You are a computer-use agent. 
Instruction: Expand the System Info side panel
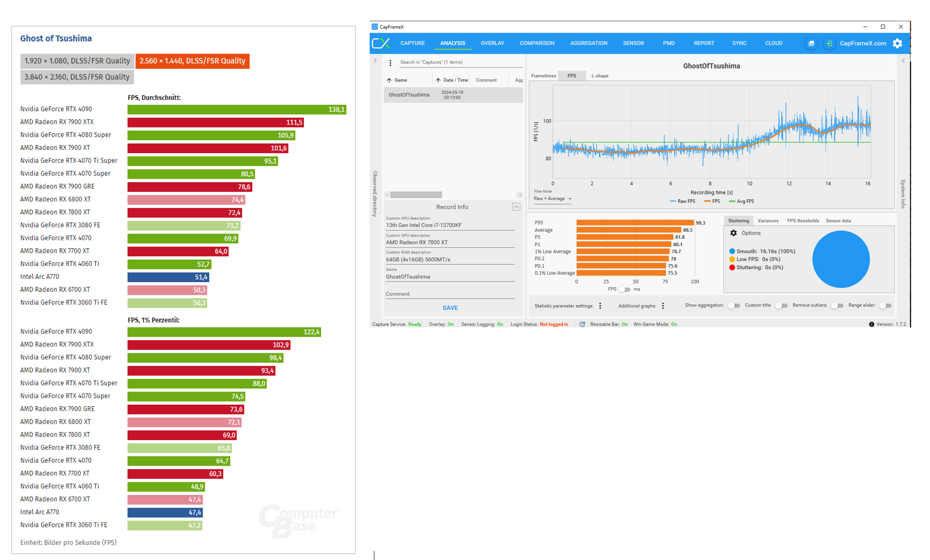(x=903, y=61)
